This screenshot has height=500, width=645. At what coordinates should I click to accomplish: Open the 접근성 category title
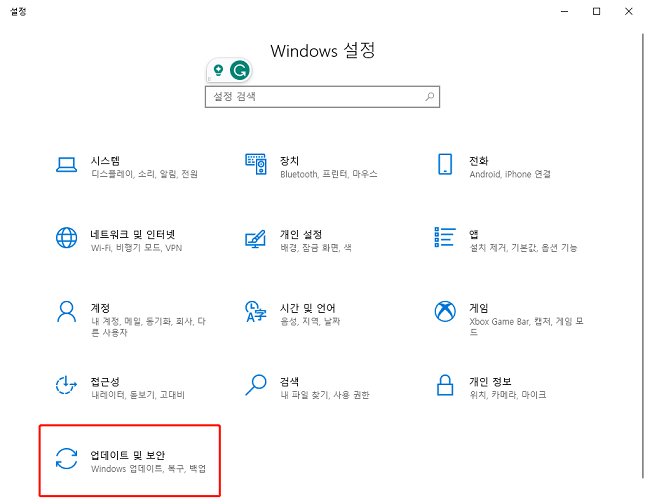[x=105, y=382]
